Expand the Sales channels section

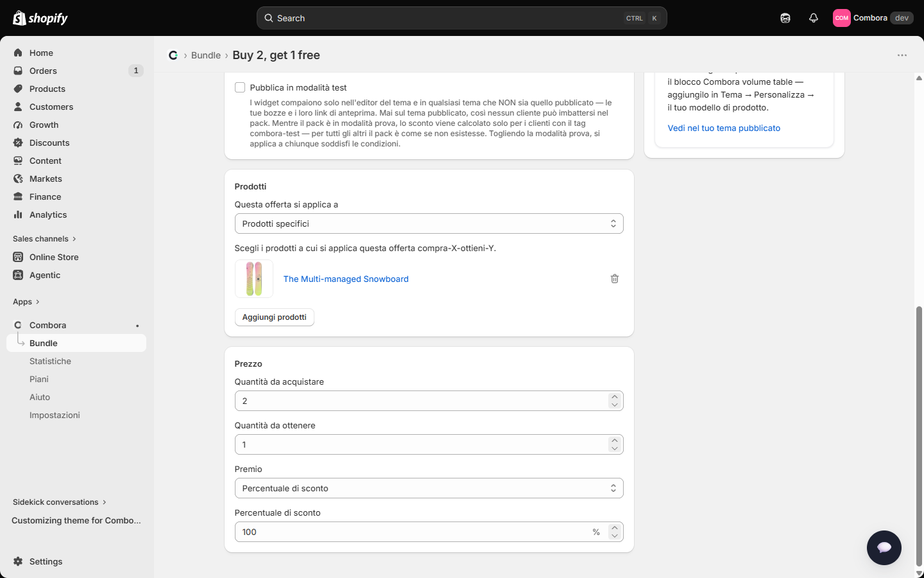(x=45, y=239)
